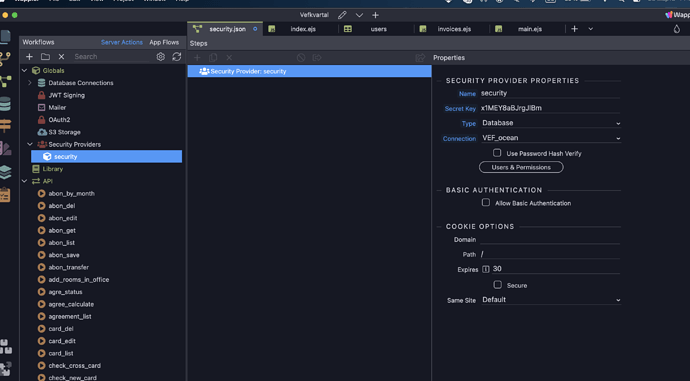Open Workflows settings gear icon
The width and height of the screenshot is (690, 381).
click(x=161, y=57)
